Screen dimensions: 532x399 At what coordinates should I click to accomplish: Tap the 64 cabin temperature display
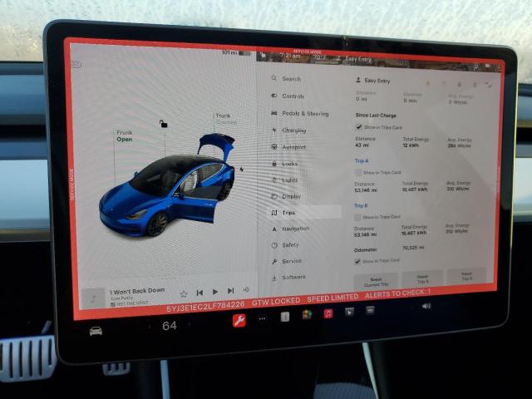click(x=170, y=326)
